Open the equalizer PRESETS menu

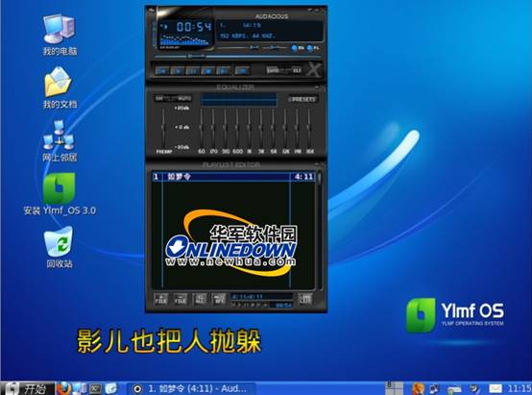(303, 99)
